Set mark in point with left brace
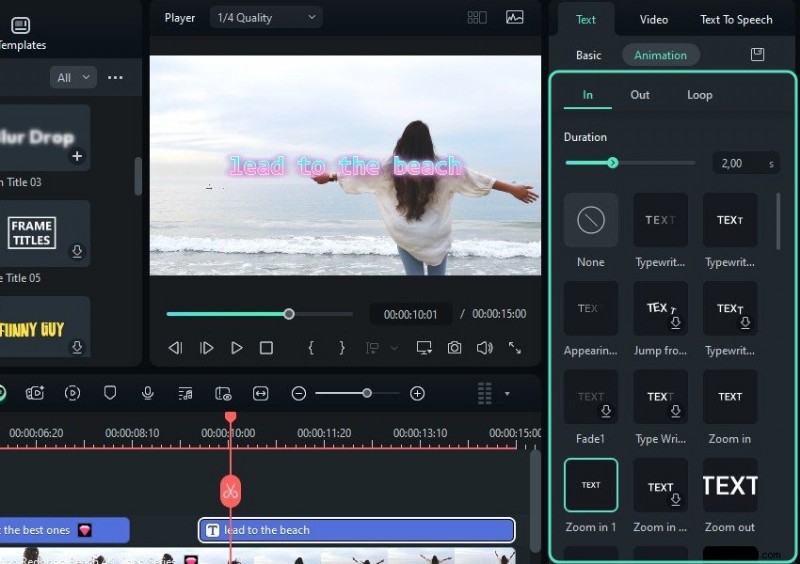This screenshot has width=800, height=564. (x=311, y=348)
